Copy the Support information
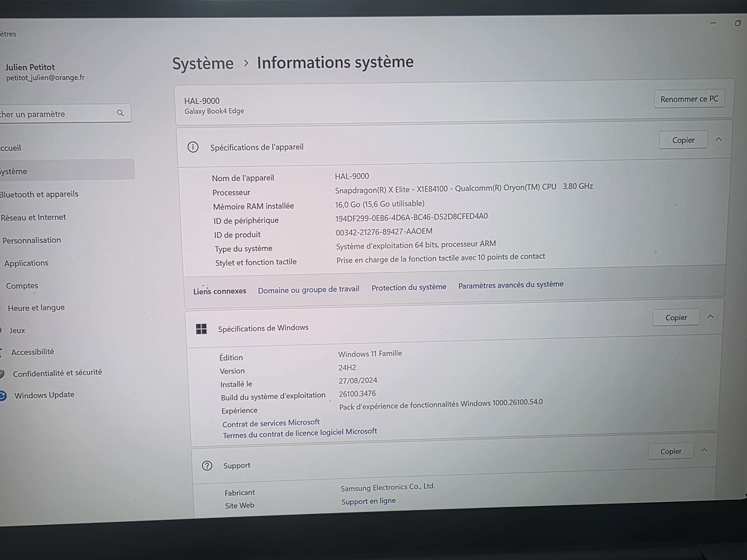This screenshot has height=560, width=747. pyautogui.click(x=671, y=451)
